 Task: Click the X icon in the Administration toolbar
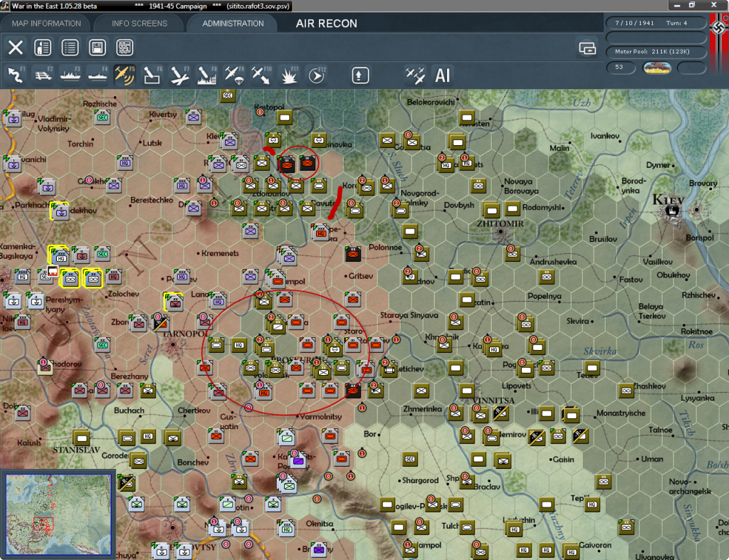click(16, 48)
